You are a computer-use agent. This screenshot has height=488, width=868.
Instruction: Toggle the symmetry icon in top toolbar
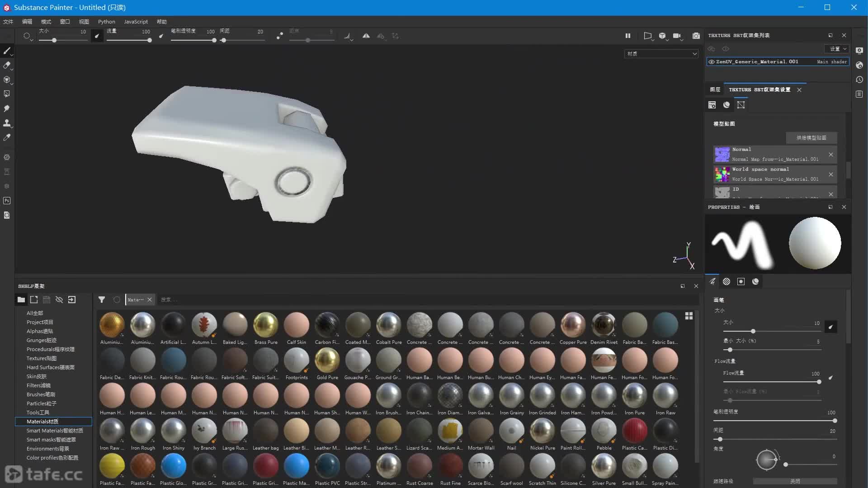coord(366,36)
